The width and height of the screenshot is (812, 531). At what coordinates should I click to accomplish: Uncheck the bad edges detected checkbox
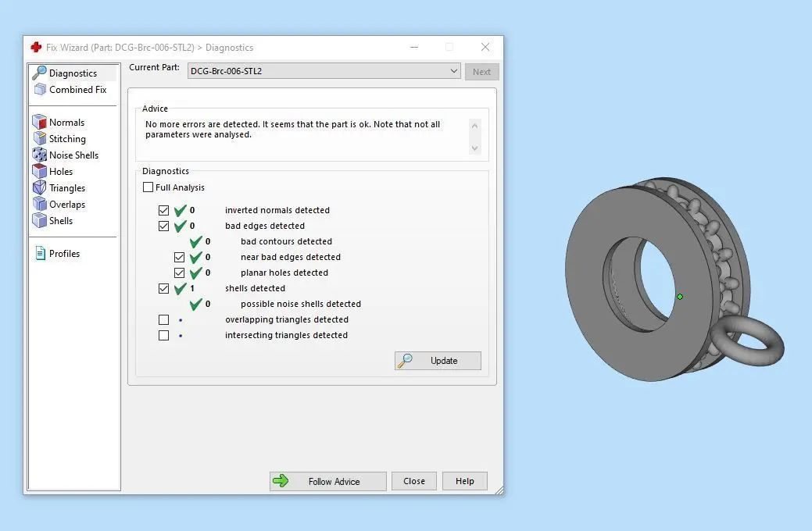[163, 226]
